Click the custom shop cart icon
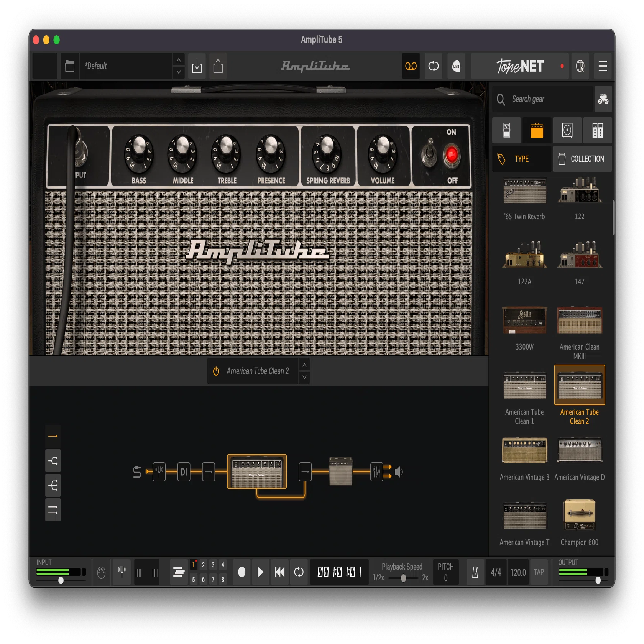644x644 pixels. coord(603,99)
